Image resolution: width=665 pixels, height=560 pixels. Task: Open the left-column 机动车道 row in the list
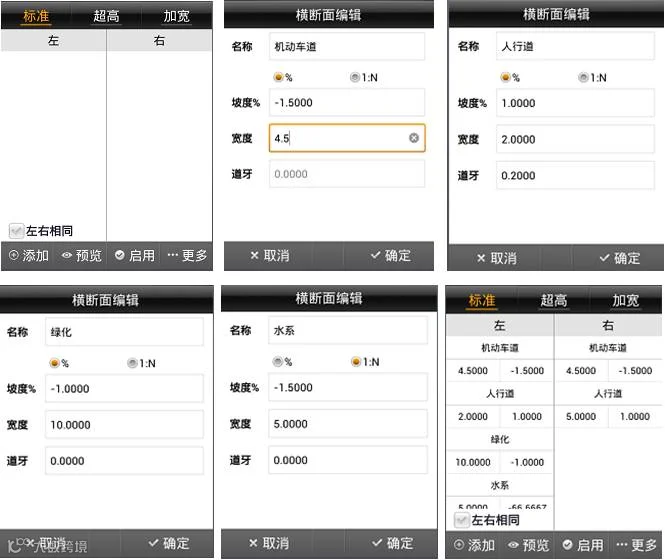click(x=500, y=348)
